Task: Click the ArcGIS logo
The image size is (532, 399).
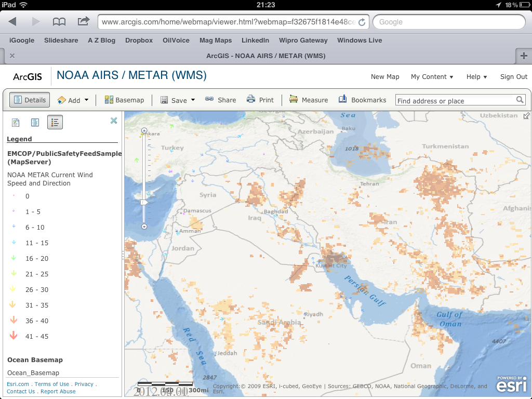Action: (x=28, y=76)
